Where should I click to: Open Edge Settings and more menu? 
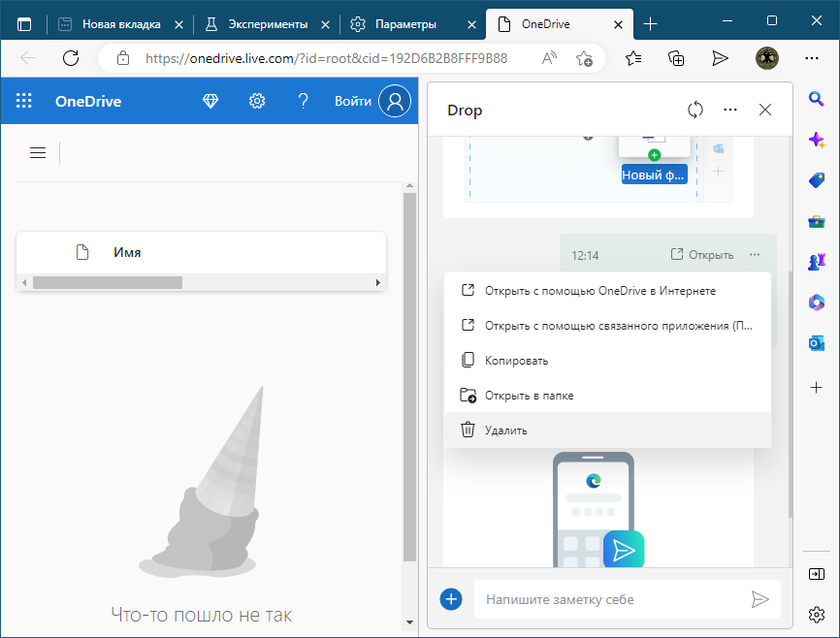[812, 58]
